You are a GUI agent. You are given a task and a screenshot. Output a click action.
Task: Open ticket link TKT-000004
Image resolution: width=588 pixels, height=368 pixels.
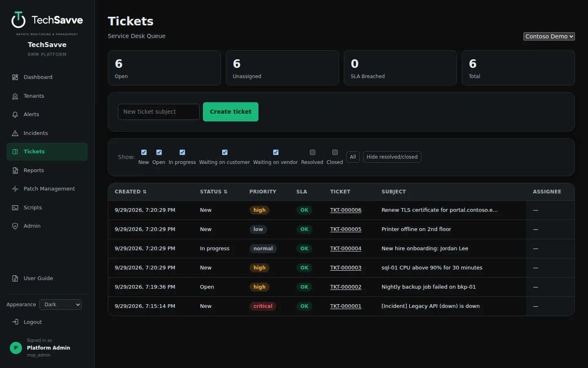tap(345, 249)
